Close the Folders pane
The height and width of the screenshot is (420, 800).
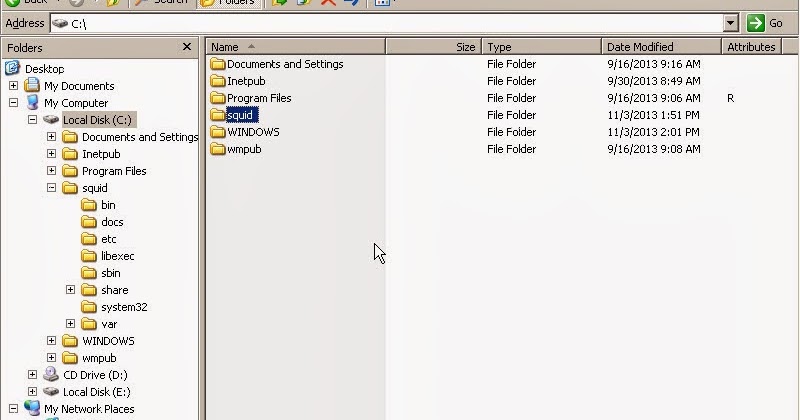coord(187,47)
